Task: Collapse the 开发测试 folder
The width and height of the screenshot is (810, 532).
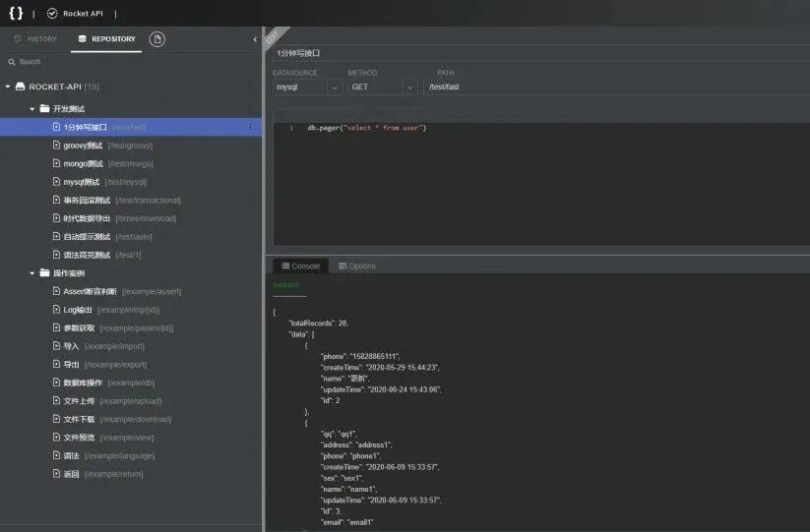Action: click(32, 109)
